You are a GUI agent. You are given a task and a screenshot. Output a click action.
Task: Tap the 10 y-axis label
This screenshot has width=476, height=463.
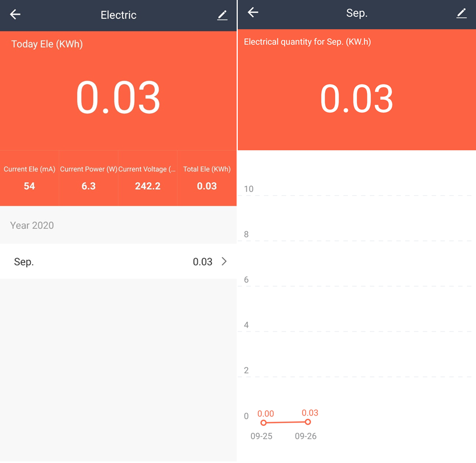click(x=249, y=189)
